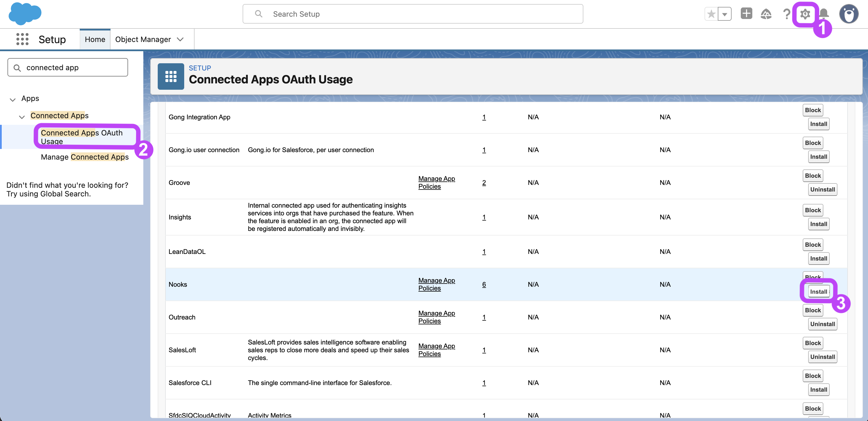This screenshot has width=868, height=421.
Task: Open user count 6 link for Nooks
Action: (x=484, y=284)
